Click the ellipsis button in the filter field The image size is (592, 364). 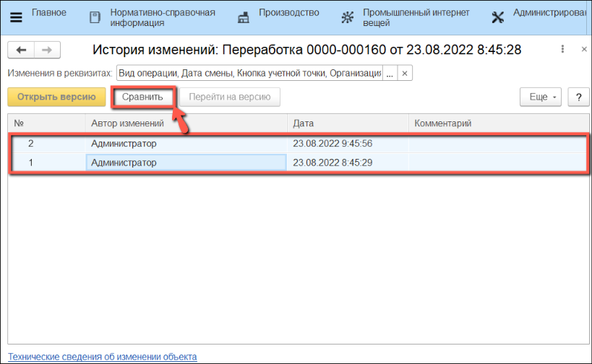point(389,74)
